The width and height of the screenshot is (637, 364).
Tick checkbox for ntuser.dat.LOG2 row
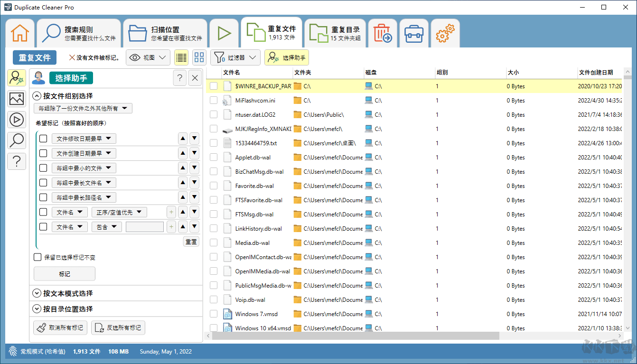pyautogui.click(x=214, y=115)
